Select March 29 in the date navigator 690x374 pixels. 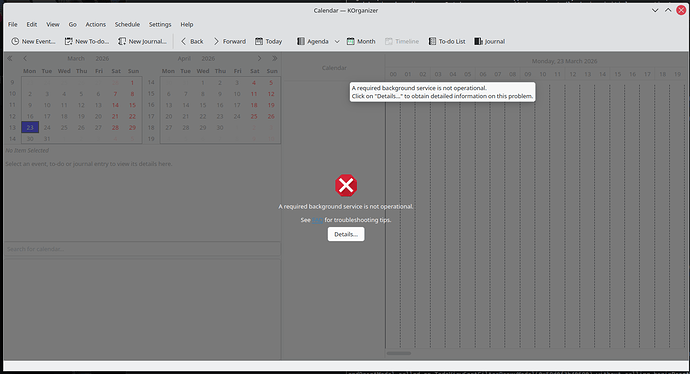click(x=132, y=128)
